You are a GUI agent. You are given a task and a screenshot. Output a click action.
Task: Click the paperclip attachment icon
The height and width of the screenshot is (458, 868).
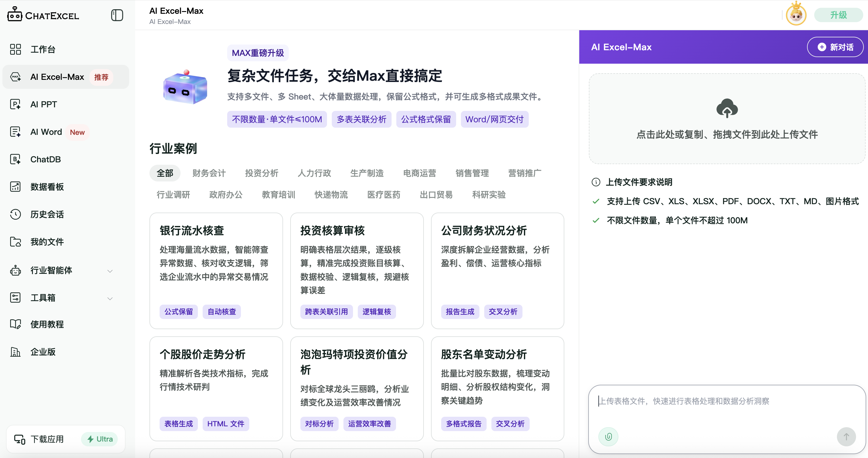pos(608,437)
